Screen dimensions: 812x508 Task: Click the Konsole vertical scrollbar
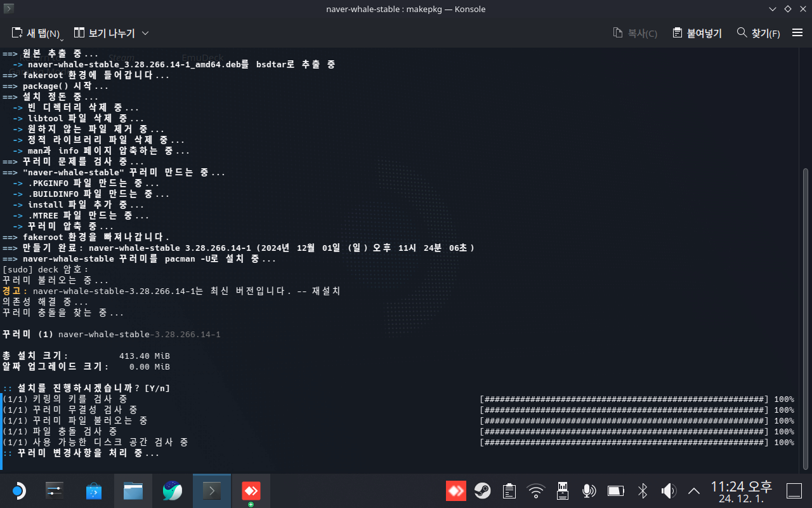tap(806, 319)
